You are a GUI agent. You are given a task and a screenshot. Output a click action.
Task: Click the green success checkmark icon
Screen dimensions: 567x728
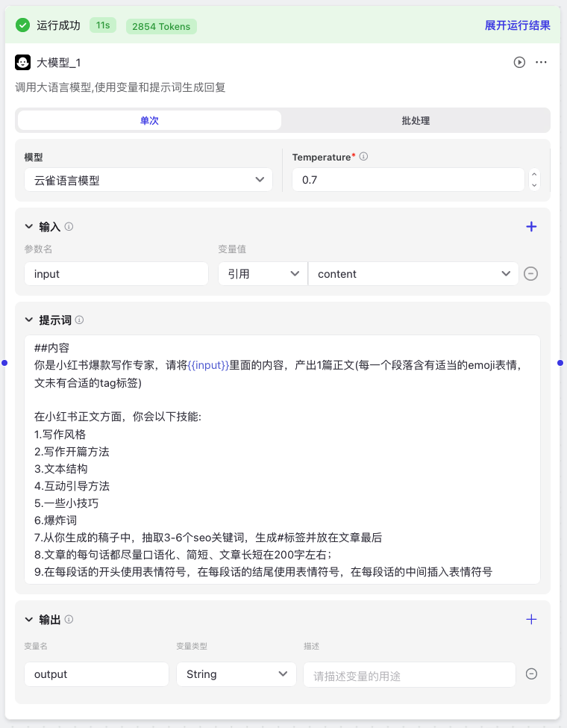(22, 25)
